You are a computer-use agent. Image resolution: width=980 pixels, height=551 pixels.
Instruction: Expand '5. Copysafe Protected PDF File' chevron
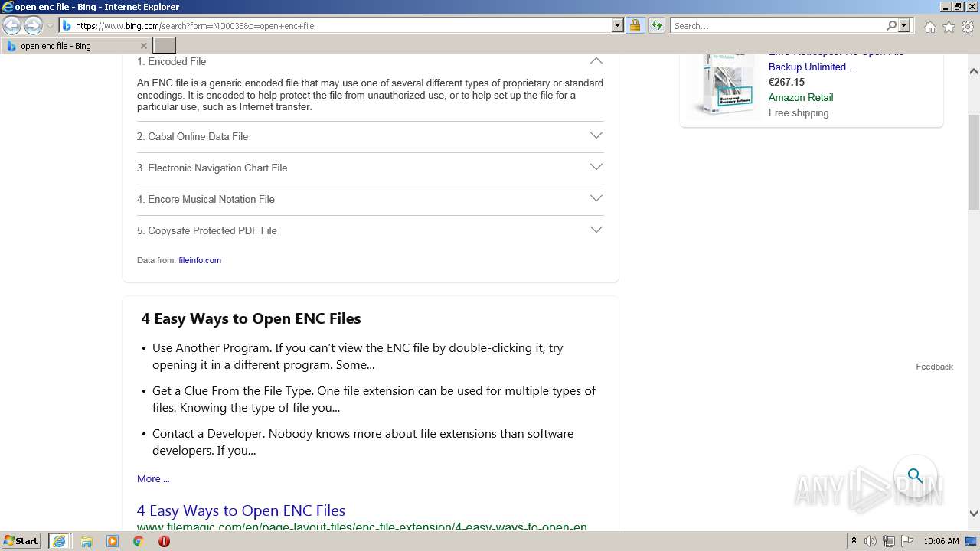tap(596, 230)
